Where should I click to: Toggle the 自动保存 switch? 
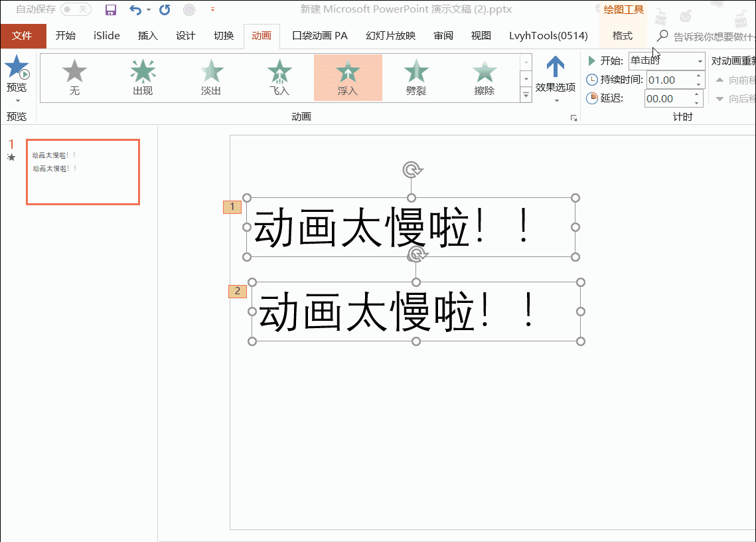(x=75, y=9)
